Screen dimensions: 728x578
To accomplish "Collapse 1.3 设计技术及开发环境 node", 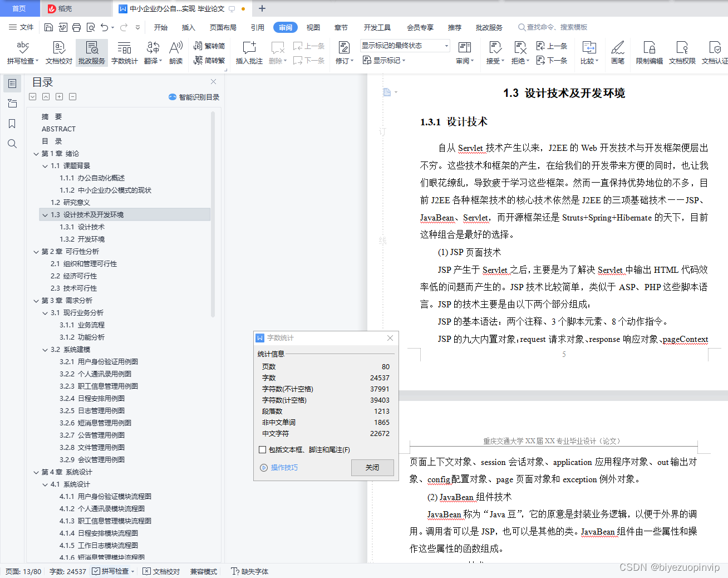I will pyautogui.click(x=45, y=215).
